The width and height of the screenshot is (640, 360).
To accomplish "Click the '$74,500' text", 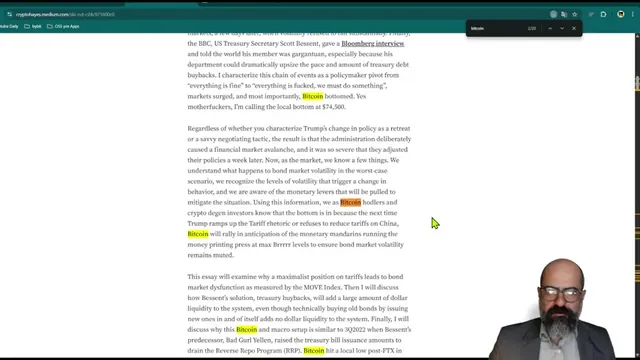I will coord(333,107).
